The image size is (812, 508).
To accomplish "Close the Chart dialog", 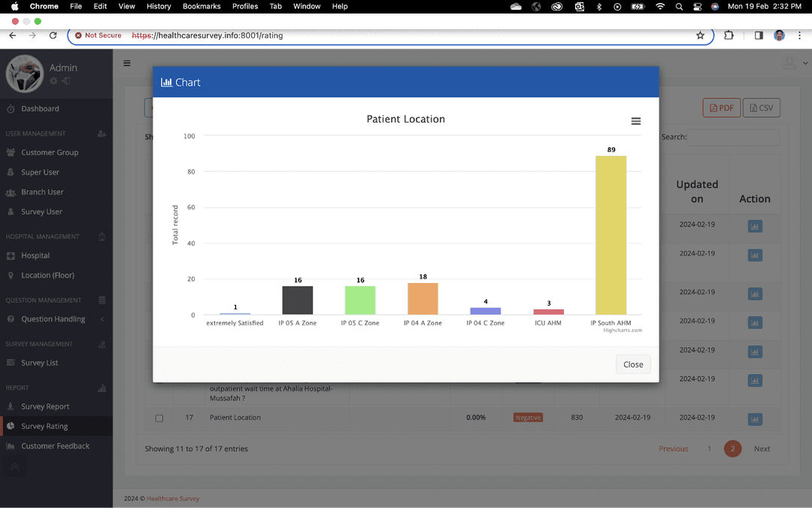I will (x=633, y=364).
